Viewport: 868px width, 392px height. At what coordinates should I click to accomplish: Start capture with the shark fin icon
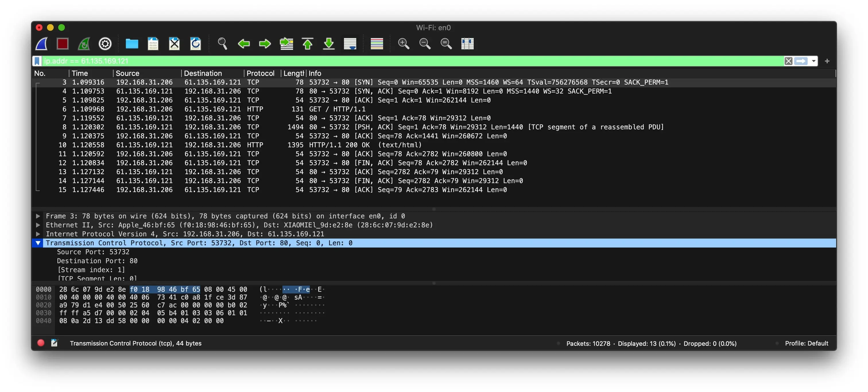[x=42, y=43]
